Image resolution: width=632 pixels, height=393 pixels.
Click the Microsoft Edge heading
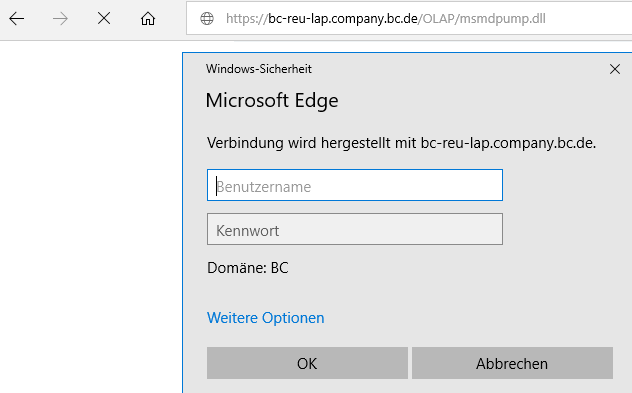point(272,100)
